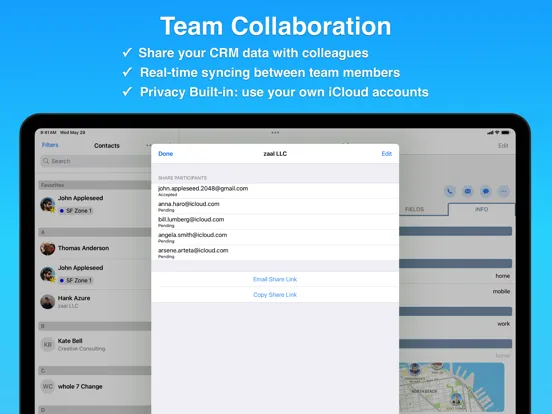Open the Kate Bell contact
The height and width of the screenshot is (414, 552).
[95, 344]
